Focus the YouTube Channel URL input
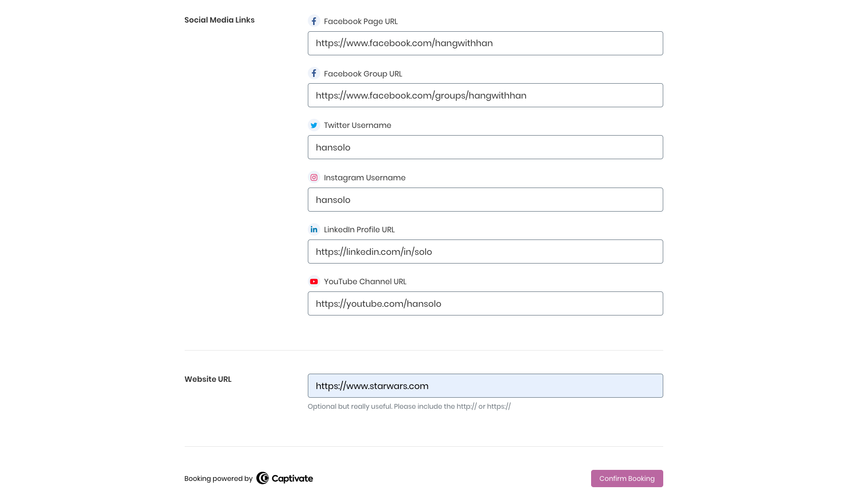The height and width of the screenshot is (504, 846). click(x=485, y=303)
